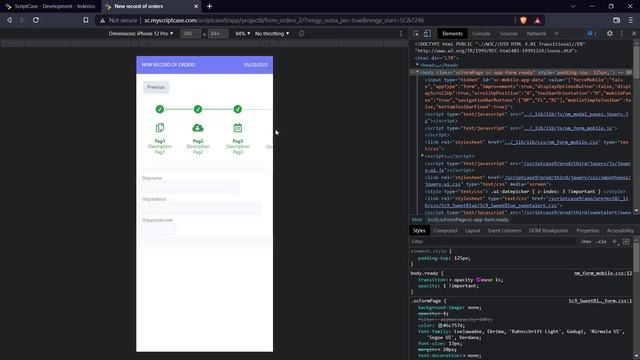Open the color swatch beside color value
Screen dimensions: 640x360
coord(440,326)
